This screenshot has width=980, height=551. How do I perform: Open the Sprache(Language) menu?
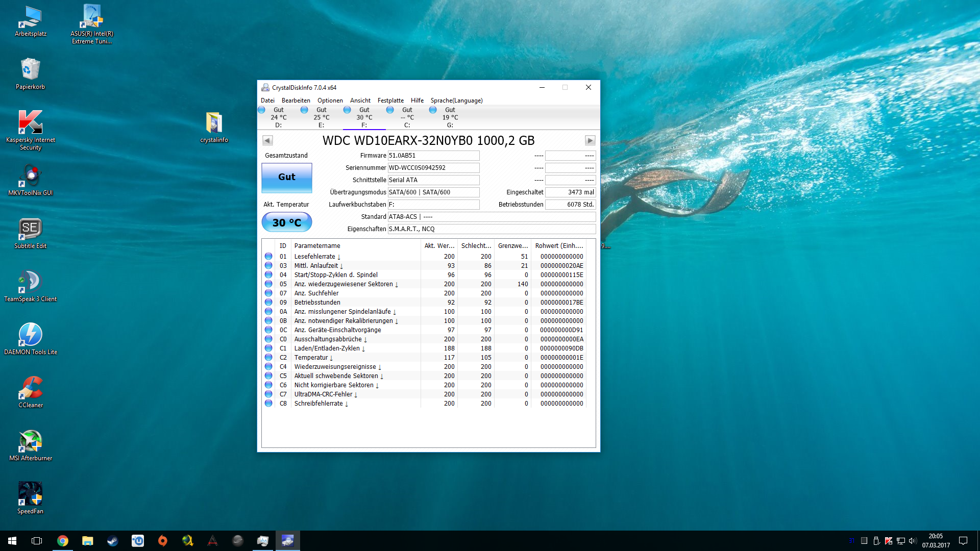[x=456, y=101]
